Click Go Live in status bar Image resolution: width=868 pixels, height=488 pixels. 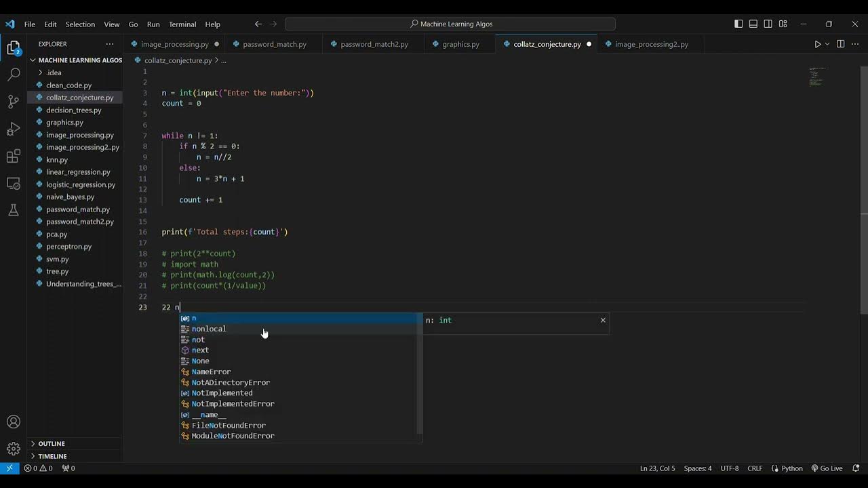click(x=827, y=468)
